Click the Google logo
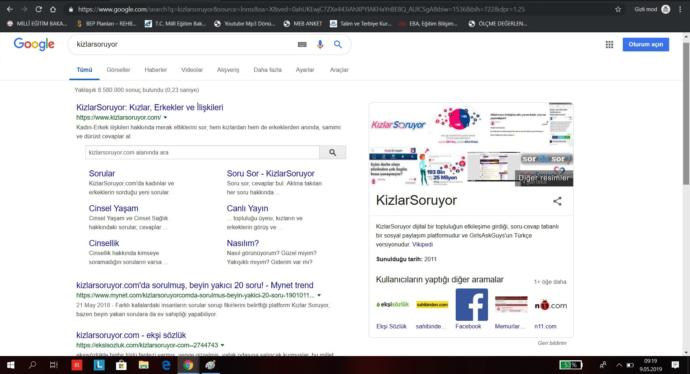Viewport: 690px width, 374px height. 34,44
